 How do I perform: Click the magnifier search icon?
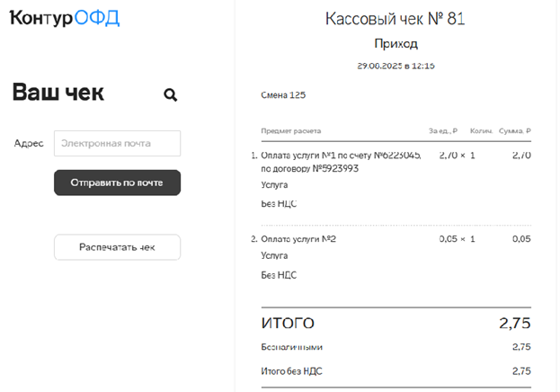coord(171,95)
